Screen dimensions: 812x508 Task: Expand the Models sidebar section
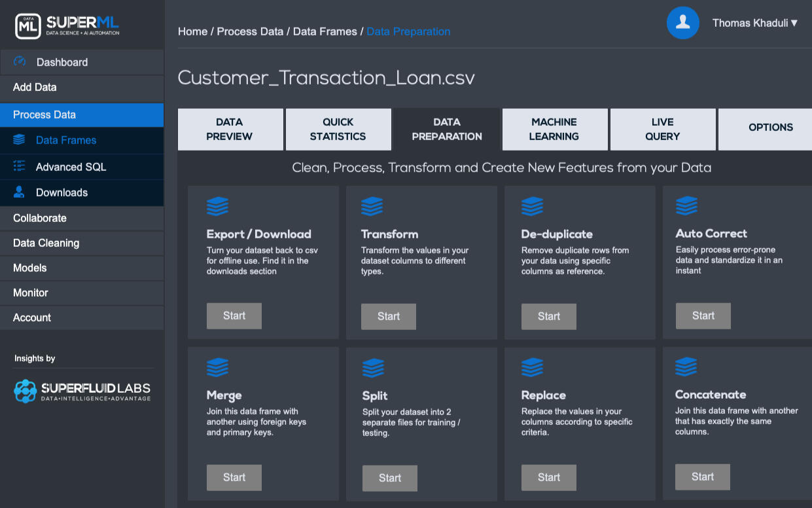[30, 268]
